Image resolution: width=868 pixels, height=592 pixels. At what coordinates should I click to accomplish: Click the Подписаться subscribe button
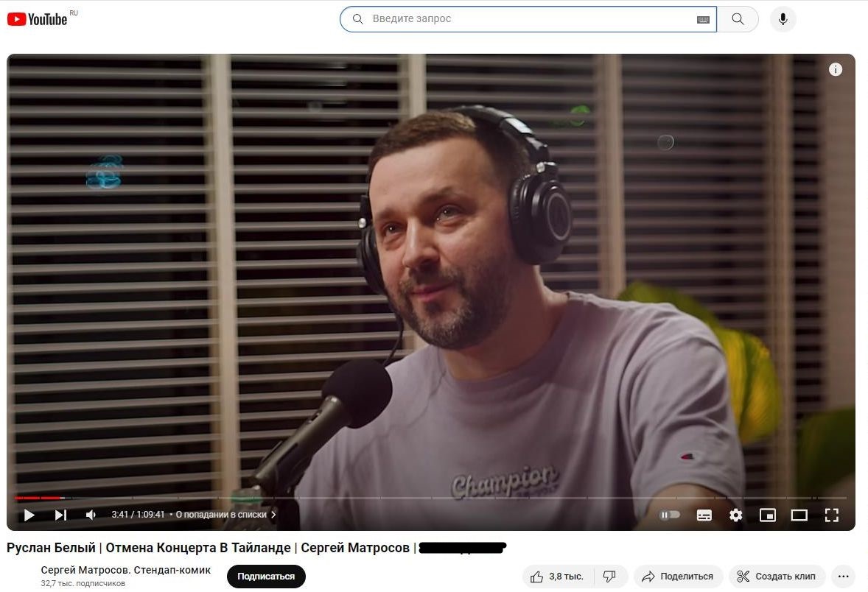pos(266,577)
